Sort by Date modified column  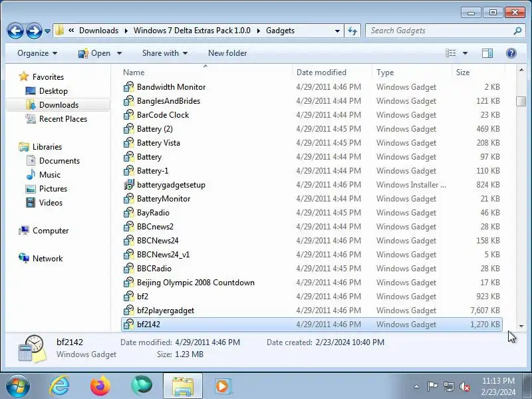[x=332, y=72]
